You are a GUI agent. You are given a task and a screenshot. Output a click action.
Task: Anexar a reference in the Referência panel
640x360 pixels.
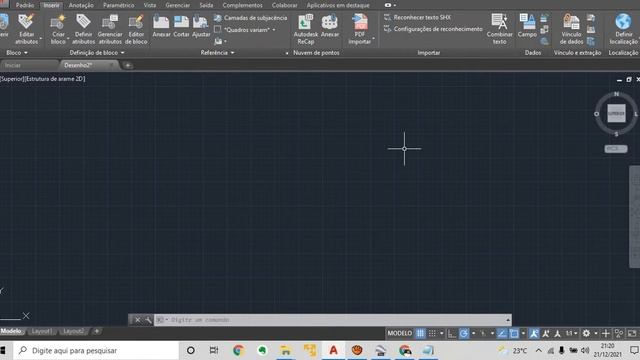point(161,26)
